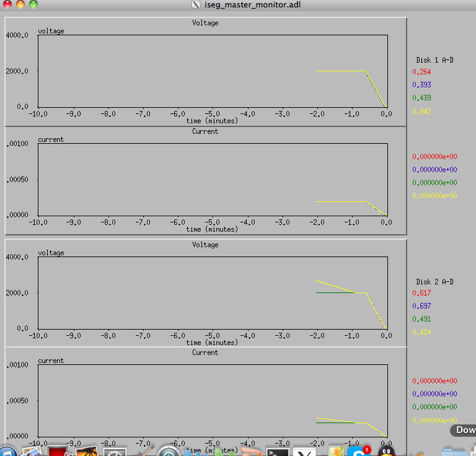Click inside the Disk 2 voltage strip chart
The image size is (476, 456).
[x=213, y=293]
